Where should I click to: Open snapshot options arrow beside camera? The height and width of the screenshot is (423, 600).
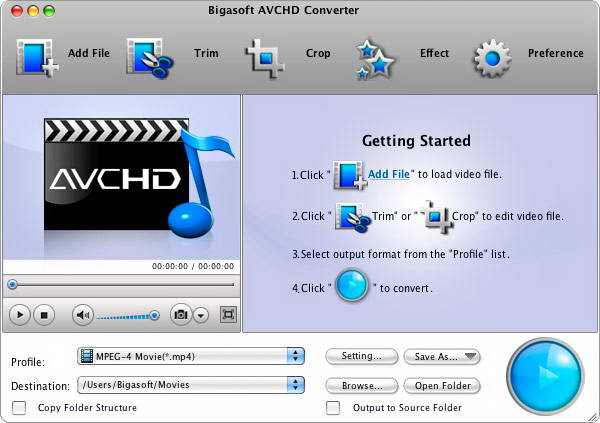point(201,315)
